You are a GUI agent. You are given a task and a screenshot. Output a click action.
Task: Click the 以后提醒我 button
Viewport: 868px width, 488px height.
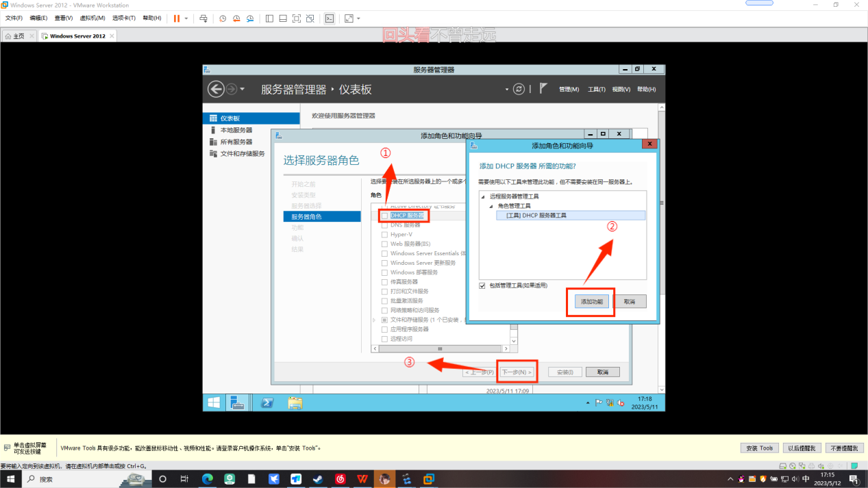tap(802, 448)
